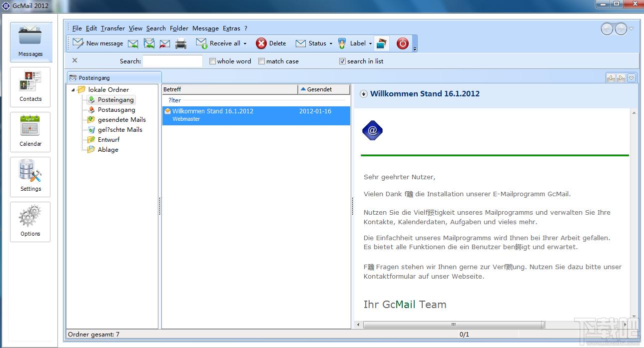Open the tab list dropdown button
The height and width of the screenshot is (348, 644).
coord(632,77)
